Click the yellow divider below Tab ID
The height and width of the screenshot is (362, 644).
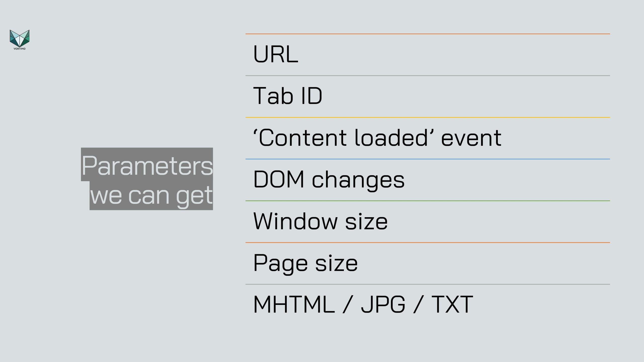tap(428, 117)
